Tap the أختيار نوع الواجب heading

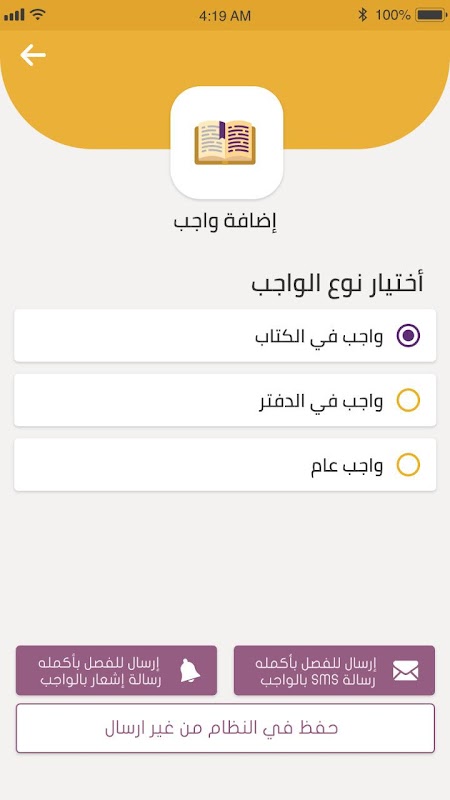pos(337,284)
